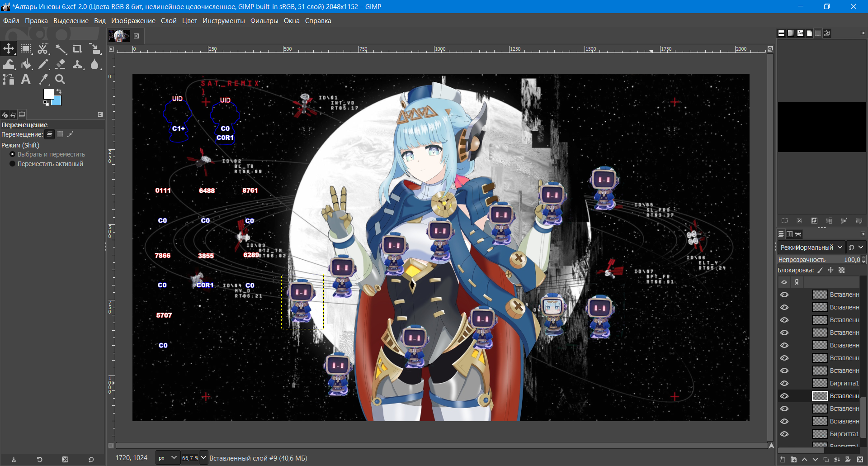Open the image menu triangle at the ruler corner
The image size is (868, 466).
pyautogui.click(x=111, y=49)
